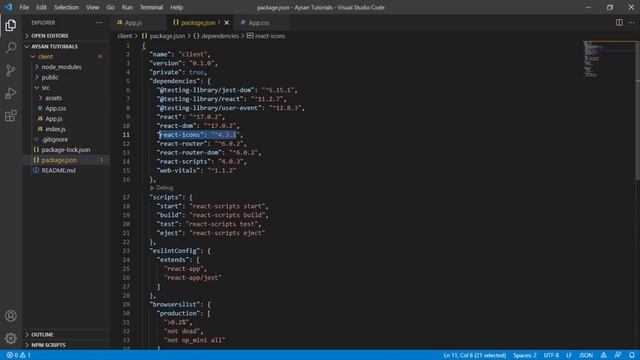
Task: Click the client breadcrumb segment
Action: point(124,36)
